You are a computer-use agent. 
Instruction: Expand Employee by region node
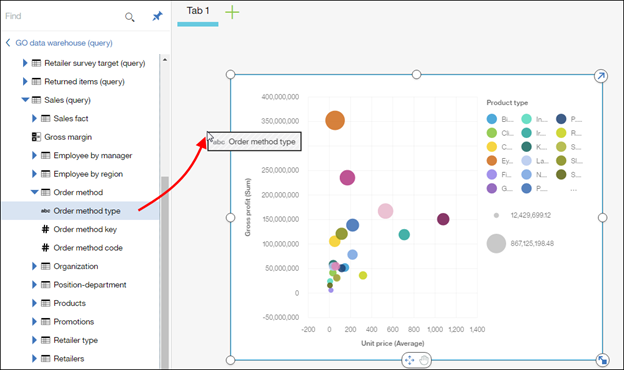[34, 174]
